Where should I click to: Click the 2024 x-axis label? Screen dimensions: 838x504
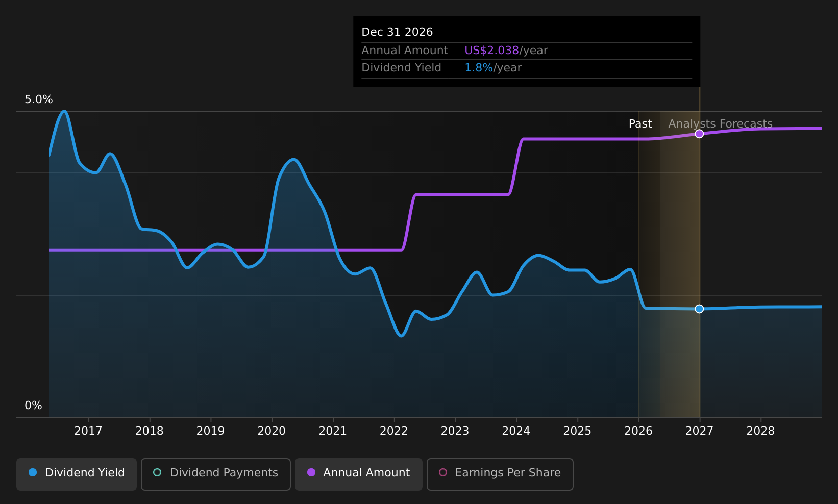[516, 431]
